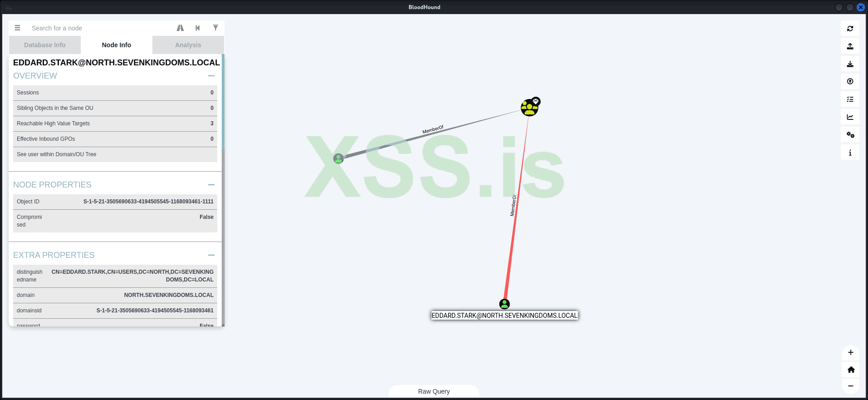Click Reachable High Value Targets row
This screenshot has width=868, height=400.
pos(115,123)
